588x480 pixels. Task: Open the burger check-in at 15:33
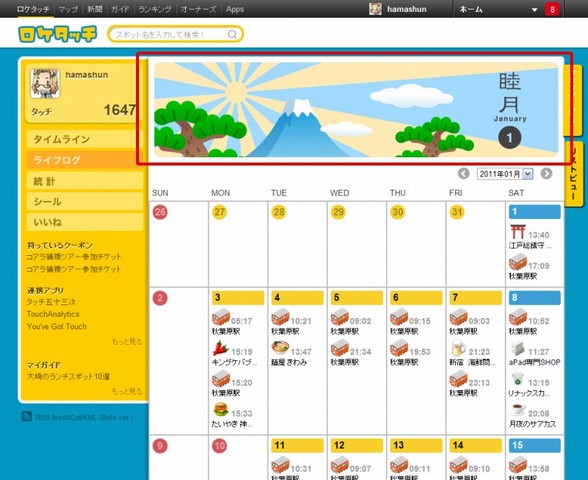coord(221,410)
